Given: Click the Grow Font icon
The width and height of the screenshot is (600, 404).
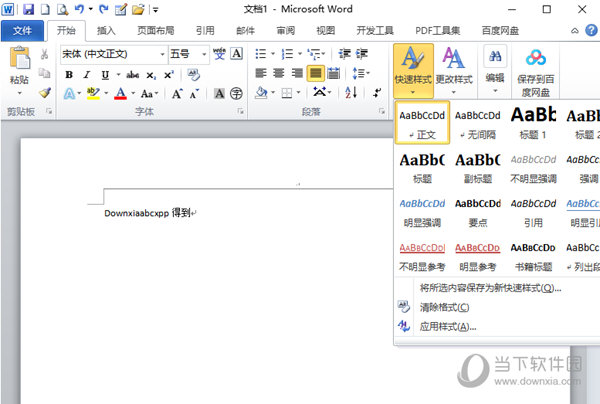Looking at the screenshot, I should [x=177, y=93].
